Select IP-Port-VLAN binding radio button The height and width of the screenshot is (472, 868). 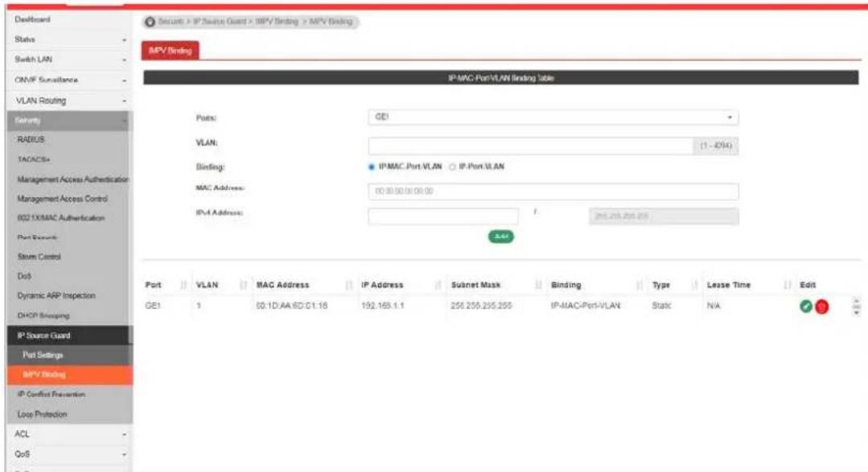tap(452, 167)
